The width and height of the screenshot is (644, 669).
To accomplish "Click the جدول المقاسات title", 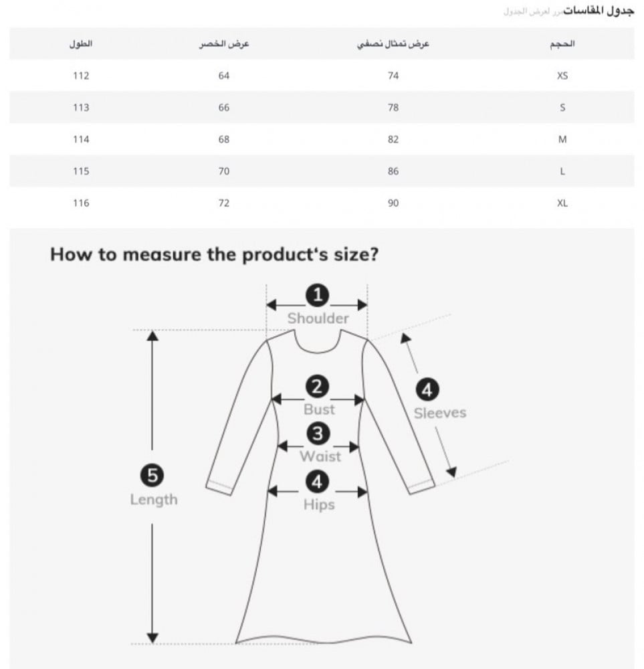I will point(598,11).
